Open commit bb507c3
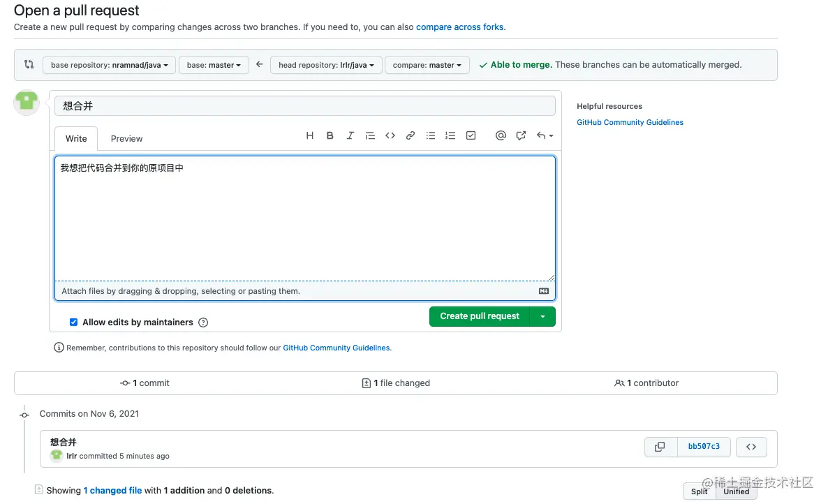828x504 pixels. tap(704, 447)
